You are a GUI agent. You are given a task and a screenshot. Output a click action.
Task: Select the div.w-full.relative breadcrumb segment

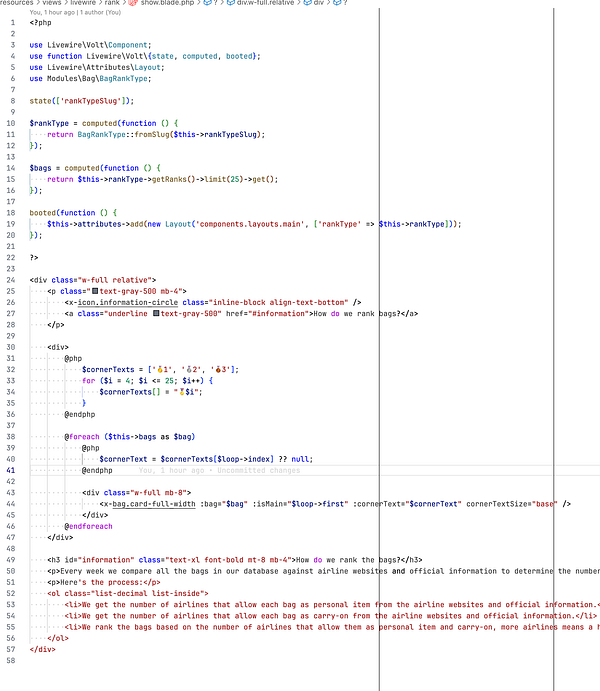click(x=265, y=3)
